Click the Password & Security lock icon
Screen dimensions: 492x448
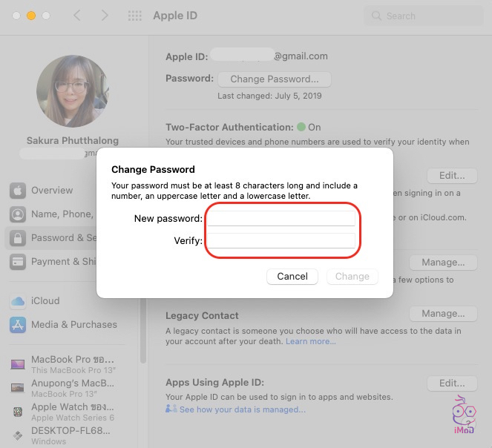pos(18,238)
